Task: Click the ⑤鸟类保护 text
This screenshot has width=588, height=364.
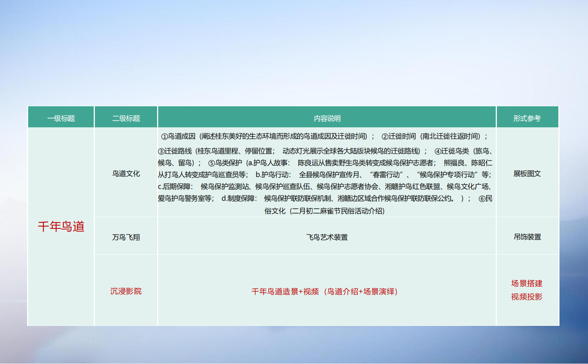Action: click(225, 163)
